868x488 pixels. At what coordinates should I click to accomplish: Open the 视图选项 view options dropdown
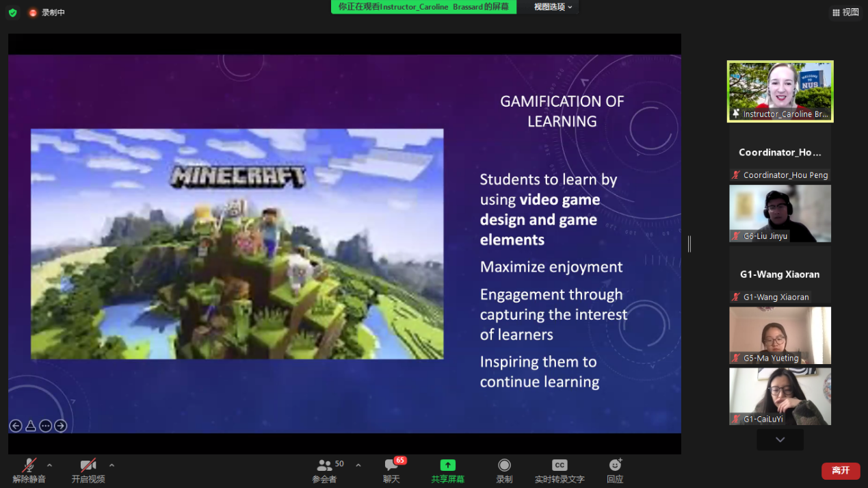(x=553, y=7)
